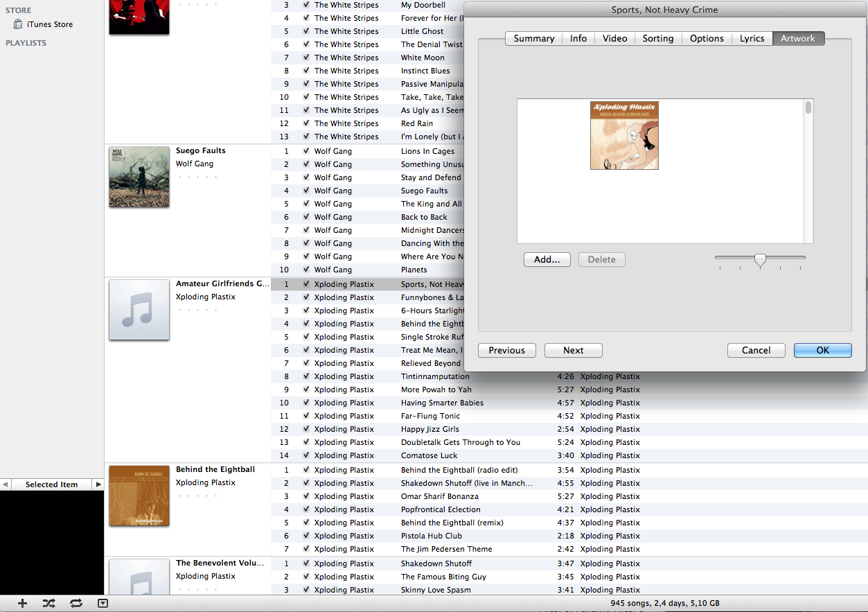Toggle the shuffle icon in bottom bar
This screenshot has width=868, height=612.
48,603
